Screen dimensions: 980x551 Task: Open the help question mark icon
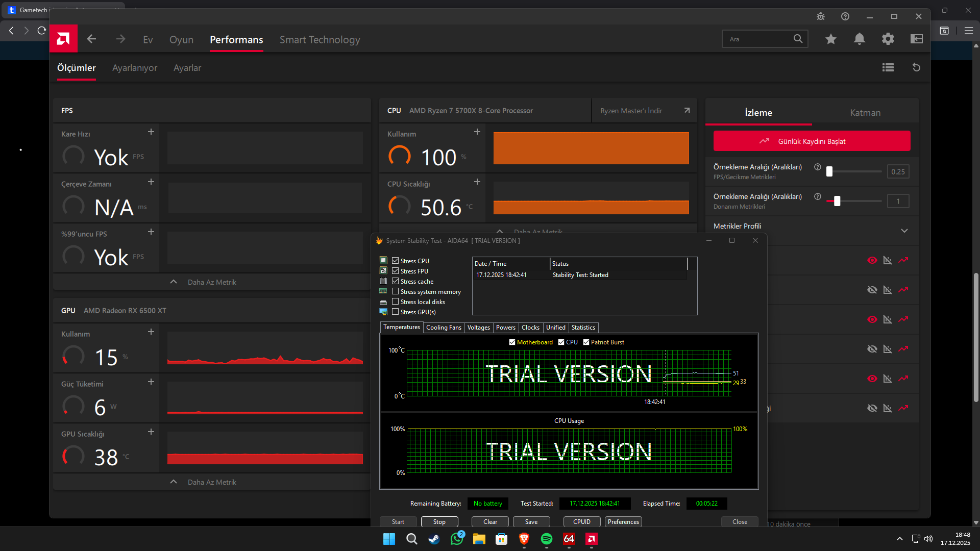click(845, 16)
